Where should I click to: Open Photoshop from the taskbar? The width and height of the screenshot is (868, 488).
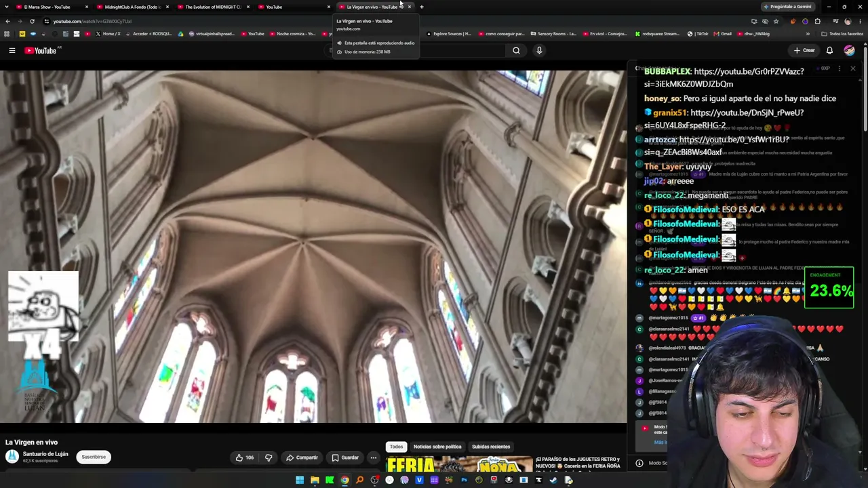point(464,481)
